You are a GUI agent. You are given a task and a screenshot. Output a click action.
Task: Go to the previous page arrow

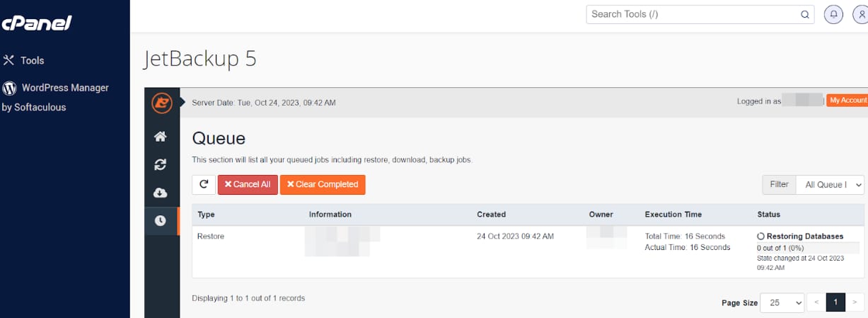pos(816,302)
